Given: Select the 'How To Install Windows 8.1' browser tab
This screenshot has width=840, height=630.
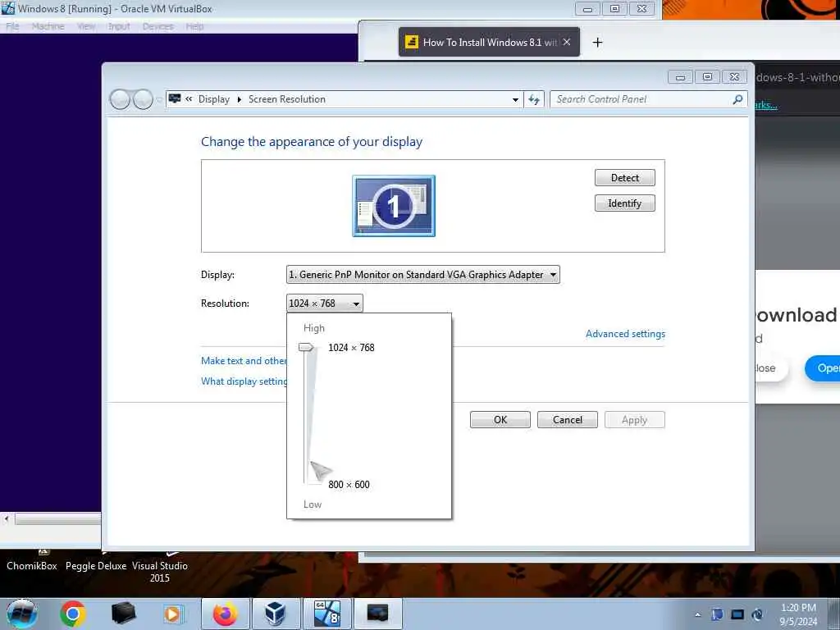Looking at the screenshot, I should 489,43.
